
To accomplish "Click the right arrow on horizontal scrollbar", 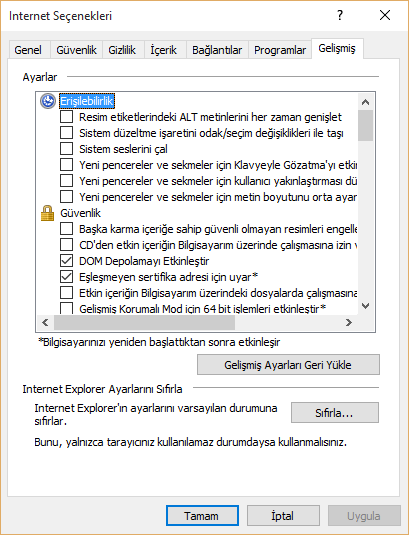I will tap(349, 322).
